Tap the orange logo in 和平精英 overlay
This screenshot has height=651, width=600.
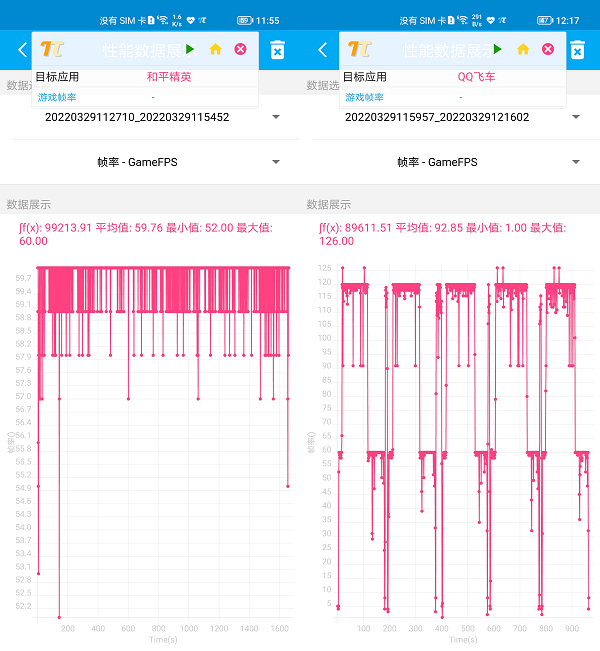[x=52, y=49]
